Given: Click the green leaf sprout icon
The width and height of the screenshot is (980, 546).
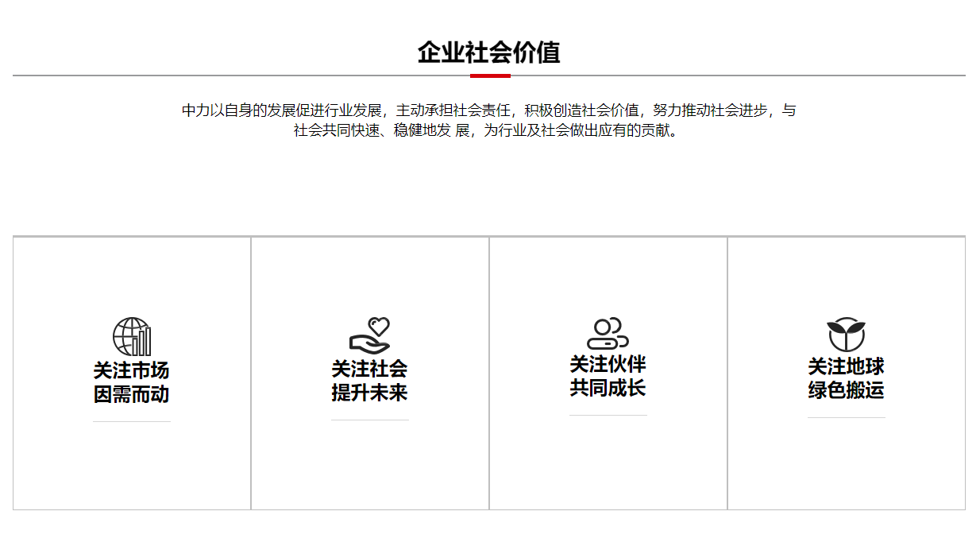Looking at the screenshot, I should [846, 335].
